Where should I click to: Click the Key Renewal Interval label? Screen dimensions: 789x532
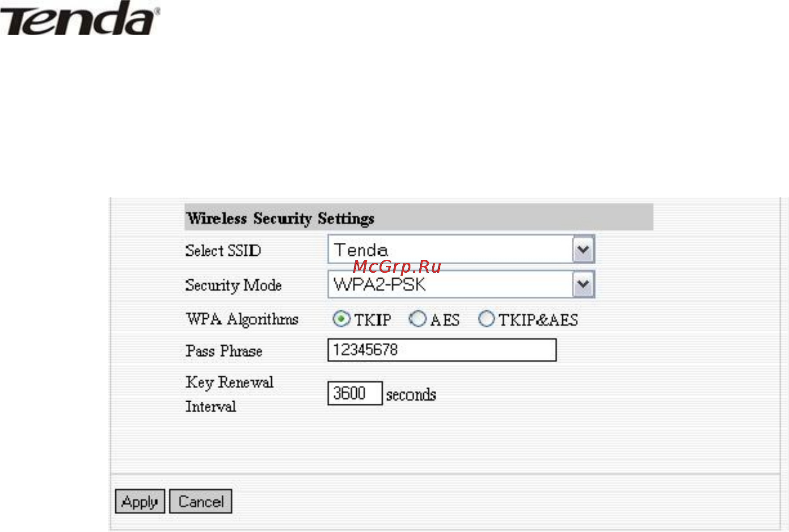(x=230, y=394)
